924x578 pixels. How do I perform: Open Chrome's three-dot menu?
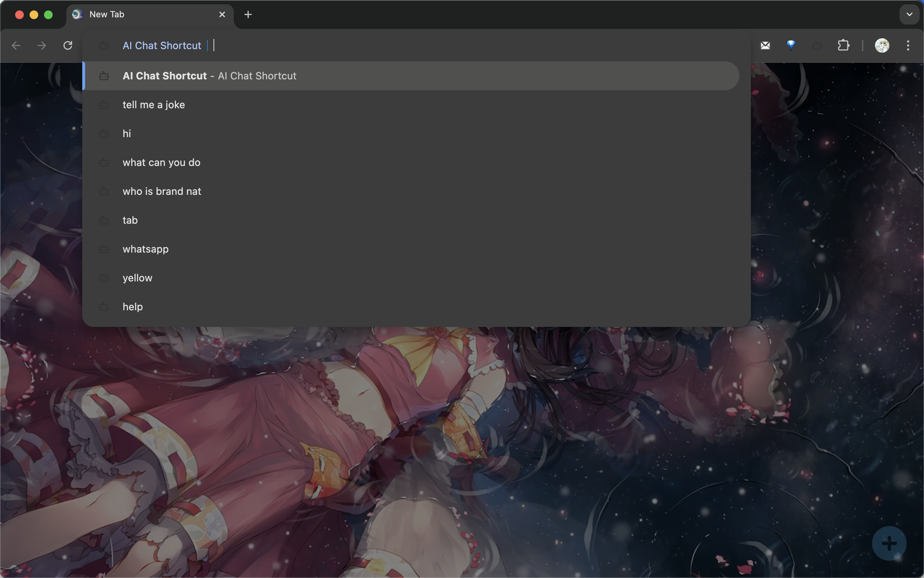pos(908,45)
